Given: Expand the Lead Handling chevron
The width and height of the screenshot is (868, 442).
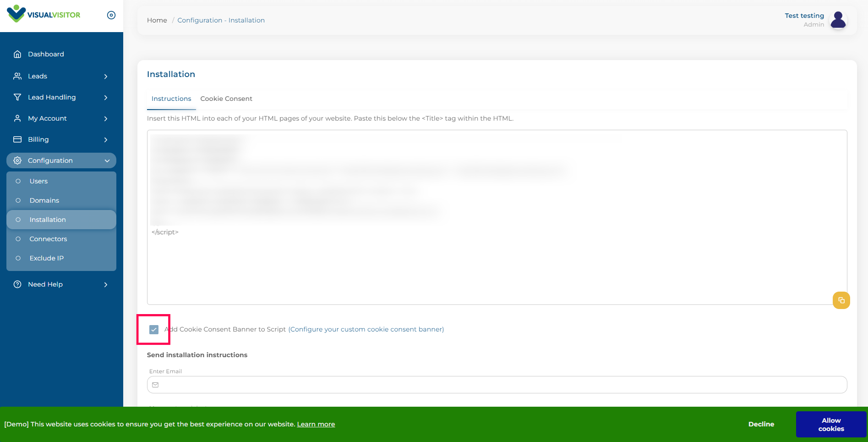Looking at the screenshot, I should point(106,98).
